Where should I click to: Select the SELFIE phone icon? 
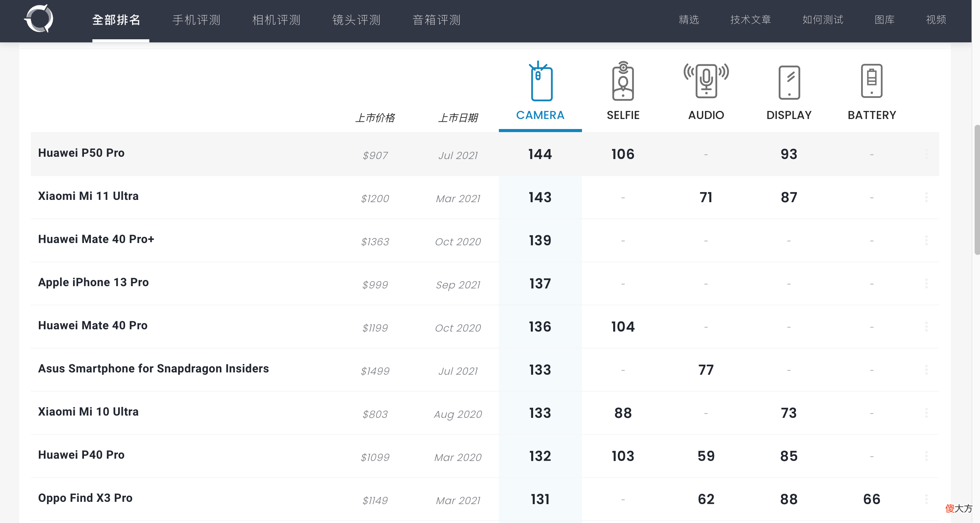click(623, 81)
